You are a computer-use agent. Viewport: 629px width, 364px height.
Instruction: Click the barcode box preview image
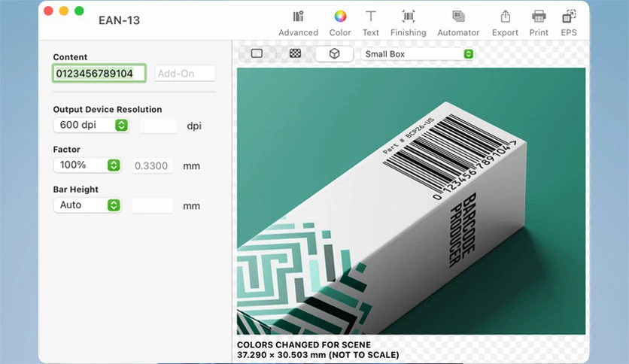[x=411, y=201]
